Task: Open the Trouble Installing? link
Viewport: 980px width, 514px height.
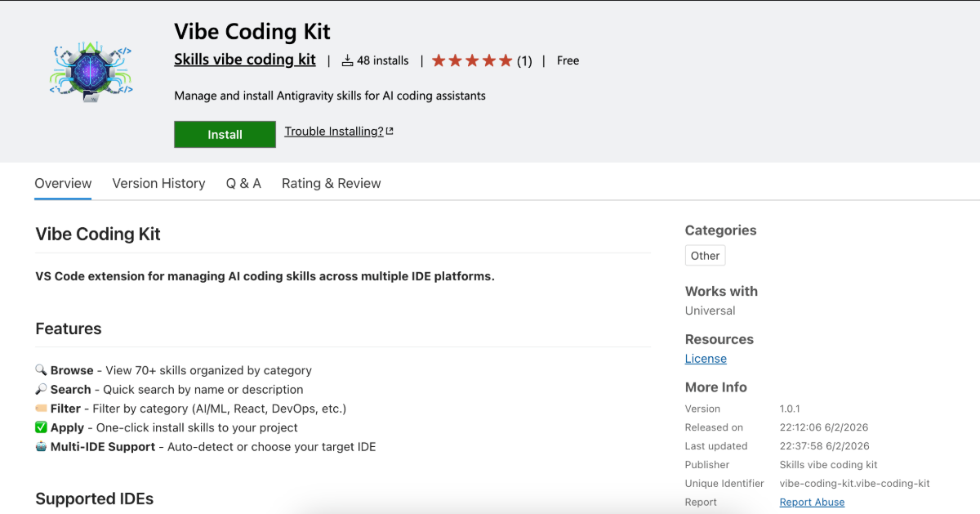Action: (334, 132)
